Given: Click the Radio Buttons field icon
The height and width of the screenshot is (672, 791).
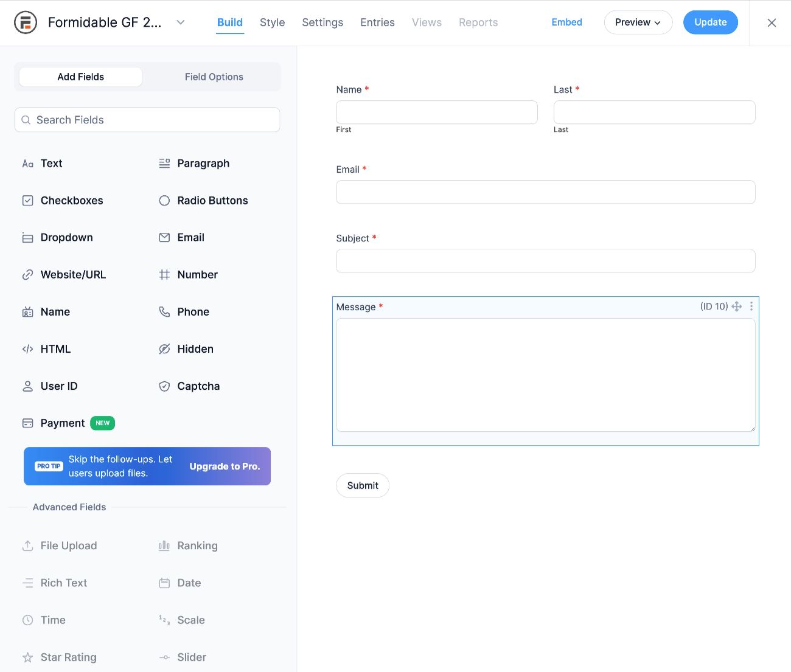Looking at the screenshot, I should 164,200.
